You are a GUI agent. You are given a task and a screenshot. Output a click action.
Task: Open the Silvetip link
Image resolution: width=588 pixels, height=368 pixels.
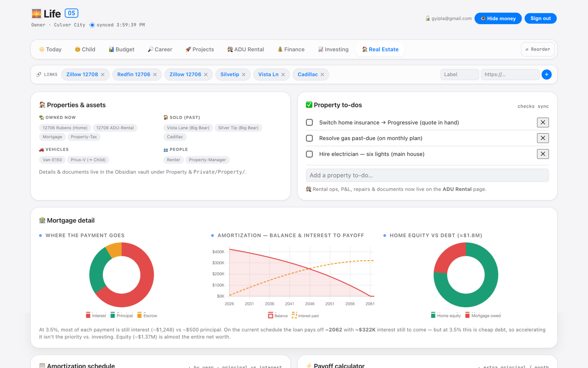tap(230, 74)
